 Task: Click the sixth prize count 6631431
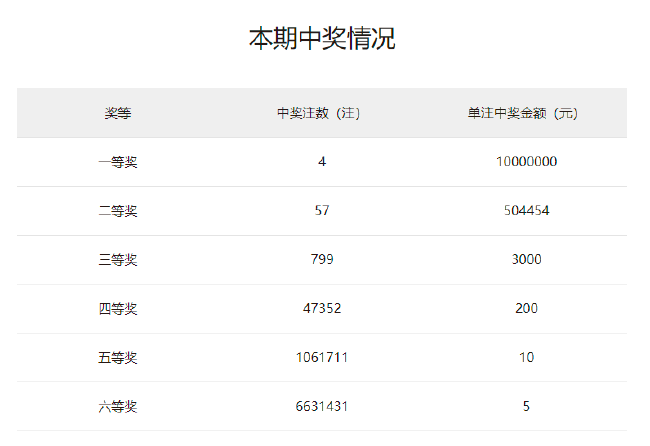click(322, 407)
